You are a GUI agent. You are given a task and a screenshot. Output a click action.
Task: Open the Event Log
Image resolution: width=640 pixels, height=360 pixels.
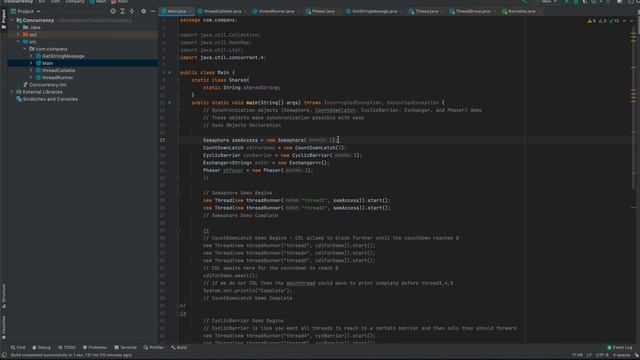click(620, 348)
